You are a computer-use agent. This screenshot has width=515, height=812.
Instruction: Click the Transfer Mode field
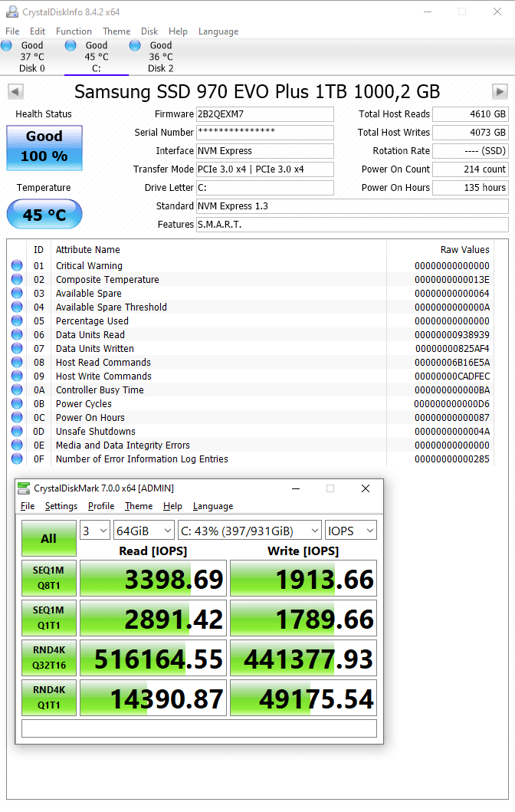[x=265, y=169]
